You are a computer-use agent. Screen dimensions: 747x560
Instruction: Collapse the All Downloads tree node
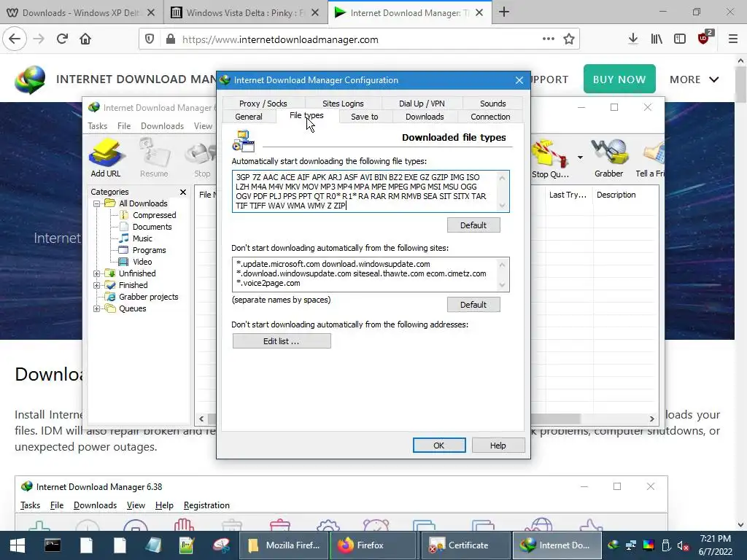[x=97, y=203]
